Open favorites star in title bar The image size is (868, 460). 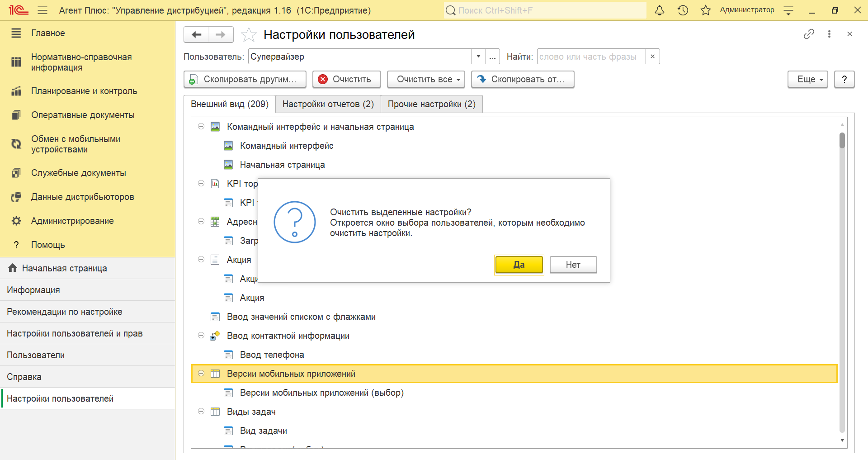(x=706, y=10)
